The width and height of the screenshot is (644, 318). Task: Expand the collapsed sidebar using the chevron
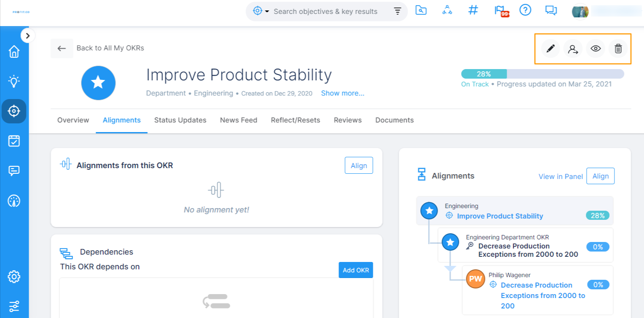tap(28, 36)
